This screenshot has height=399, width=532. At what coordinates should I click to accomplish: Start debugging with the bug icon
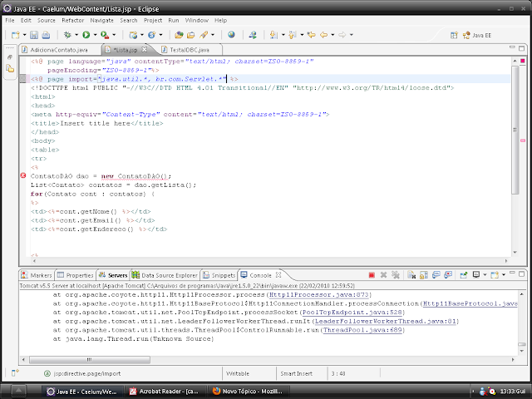click(67, 35)
